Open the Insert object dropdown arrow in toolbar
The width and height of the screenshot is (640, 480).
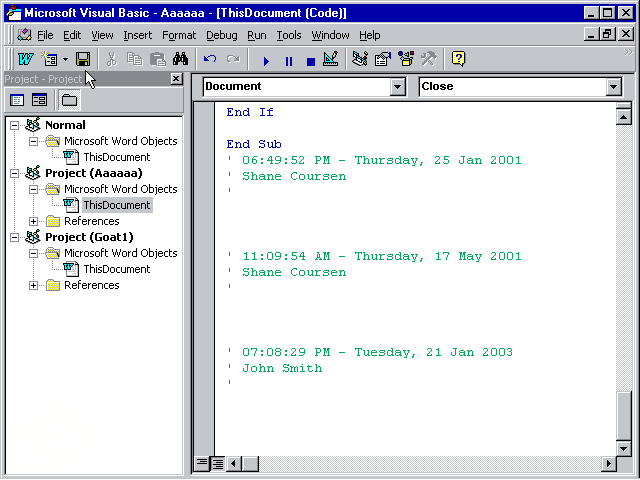(65, 59)
